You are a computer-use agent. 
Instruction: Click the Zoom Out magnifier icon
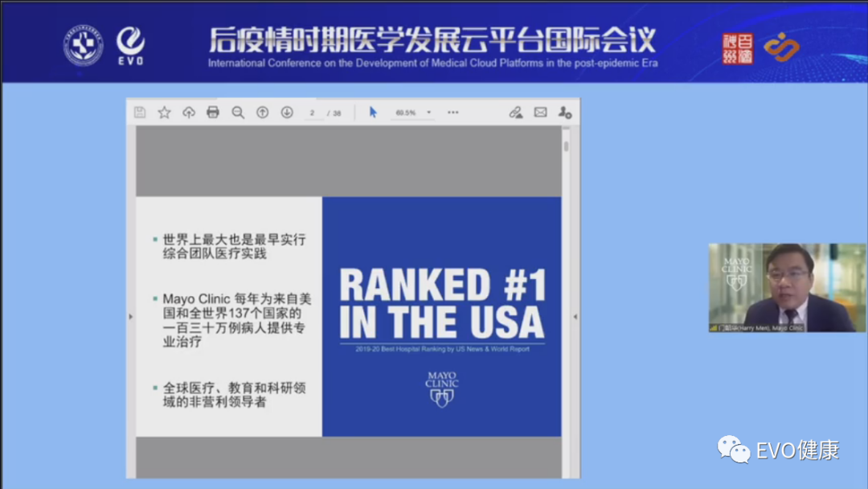(238, 113)
